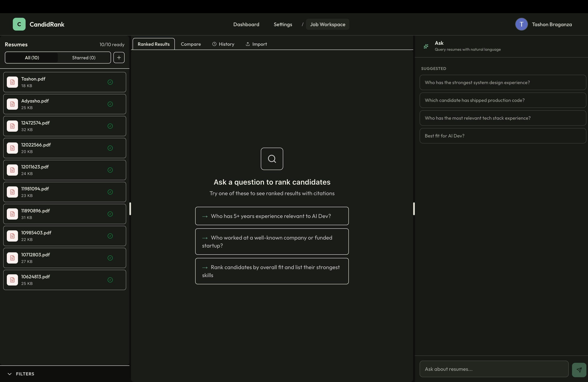
Task: Click the plus icon to add resumes
Action: (x=119, y=58)
